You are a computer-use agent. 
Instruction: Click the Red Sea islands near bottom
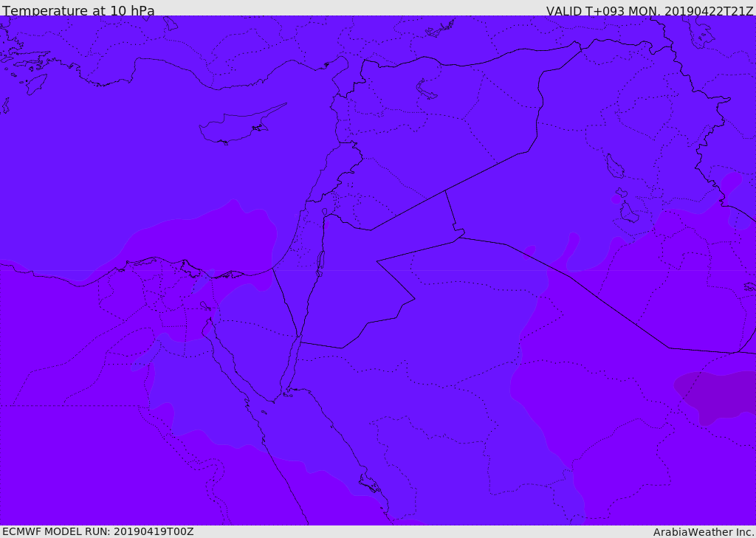coord(370,483)
